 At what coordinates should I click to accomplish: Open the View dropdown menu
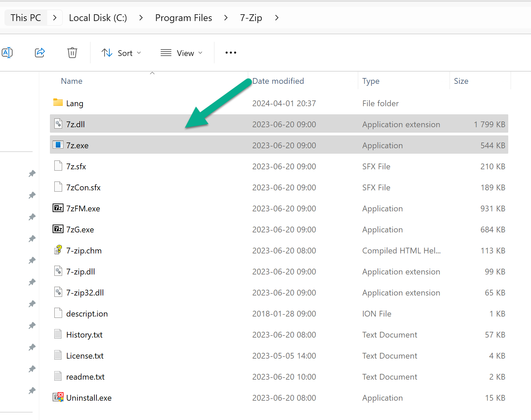(182, 53)
